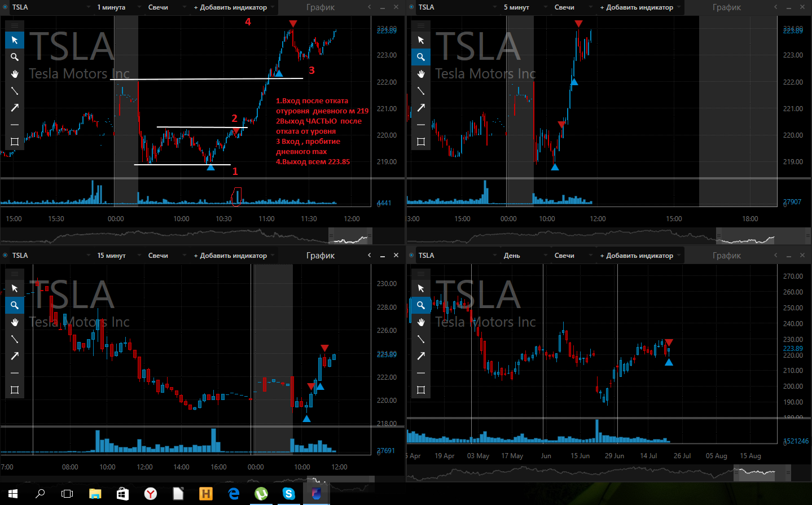
Task: Click Добавить индикатор in 1 минута panel
Action: pyautogui.click(x=234, y=7)
